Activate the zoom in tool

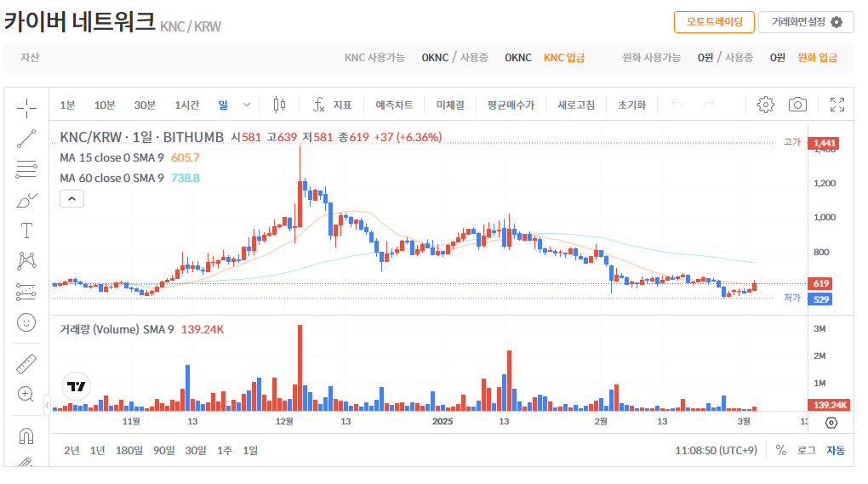tap(26, 394)
